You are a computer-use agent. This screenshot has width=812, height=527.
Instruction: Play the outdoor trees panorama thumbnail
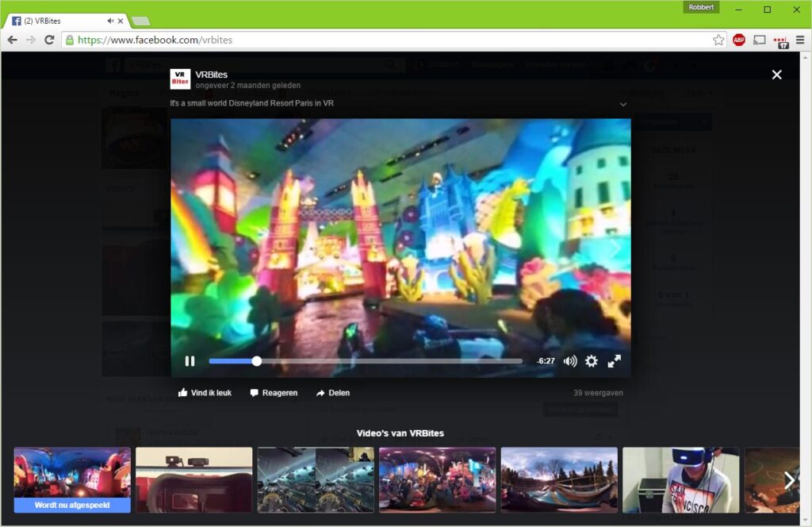559,480
